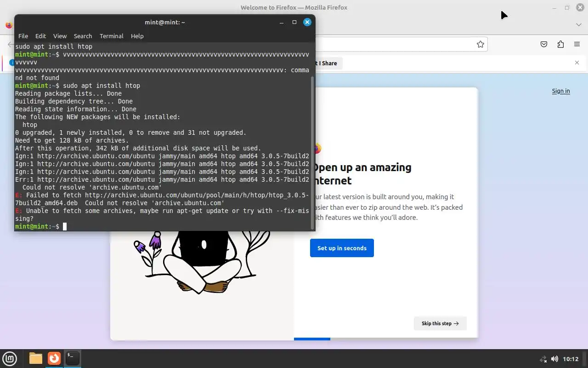
Task: Minimize the Firefox window
Action: 554,8
